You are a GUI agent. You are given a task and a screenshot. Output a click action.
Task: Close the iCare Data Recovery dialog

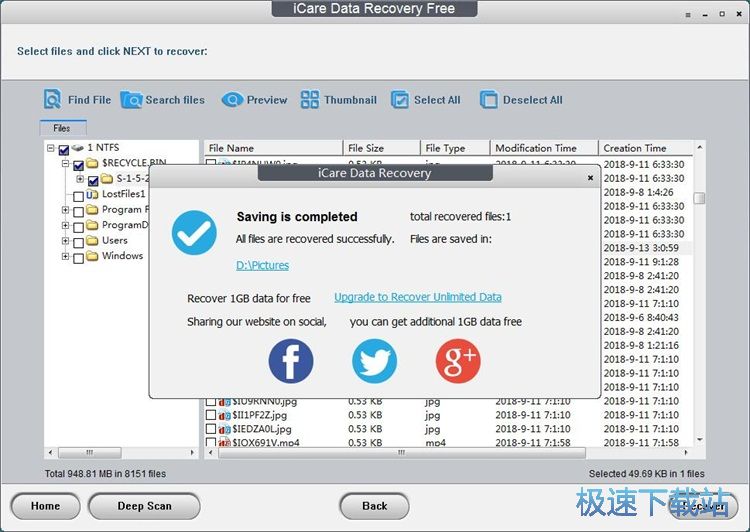590,177
